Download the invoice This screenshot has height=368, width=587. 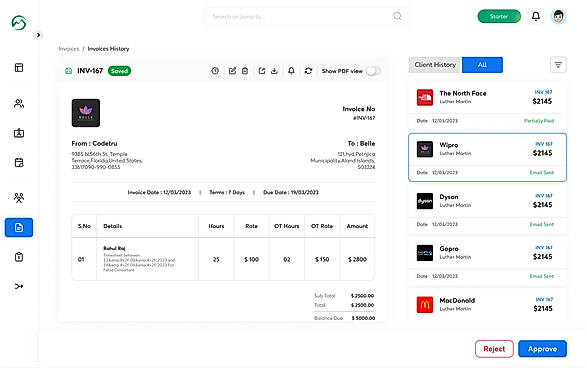click(x=274, y=71)
